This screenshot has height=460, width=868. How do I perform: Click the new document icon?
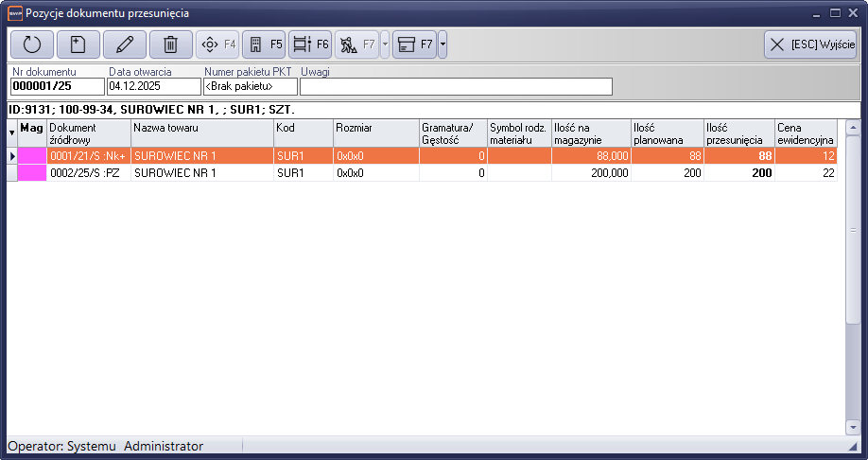[x=78, y=44]
